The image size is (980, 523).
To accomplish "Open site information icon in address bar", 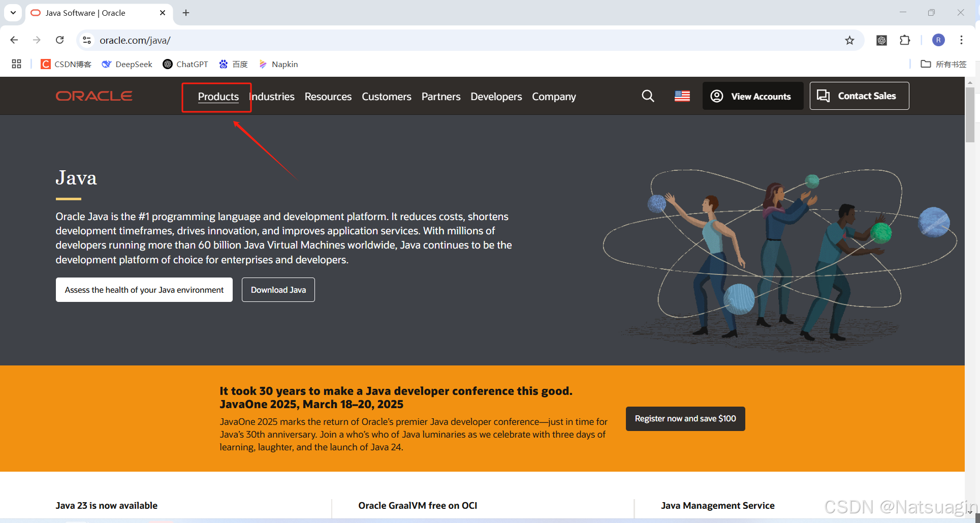I will click(x=87, y=40).
